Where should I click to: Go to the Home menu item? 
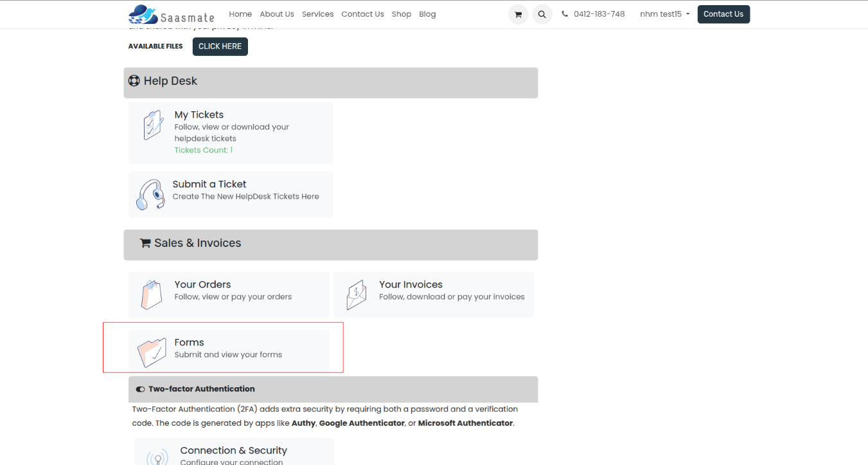[240, 14]
